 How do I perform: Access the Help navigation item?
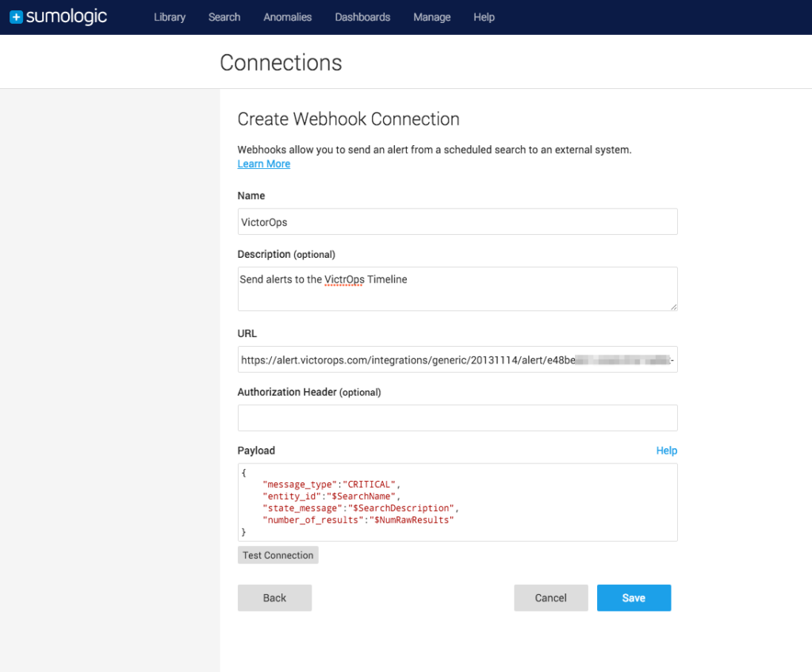pyautogui.click(x=484, y=17)
